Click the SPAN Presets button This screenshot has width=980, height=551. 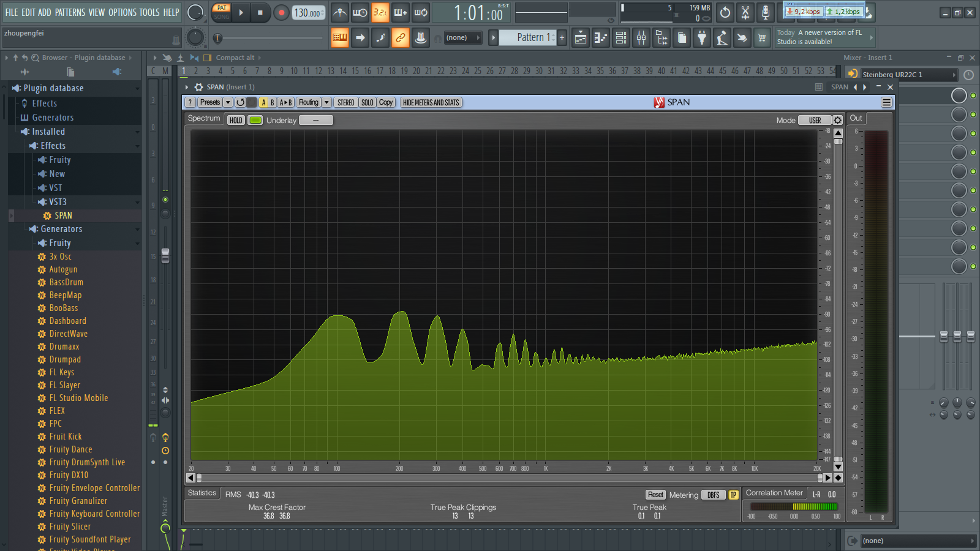209,102
